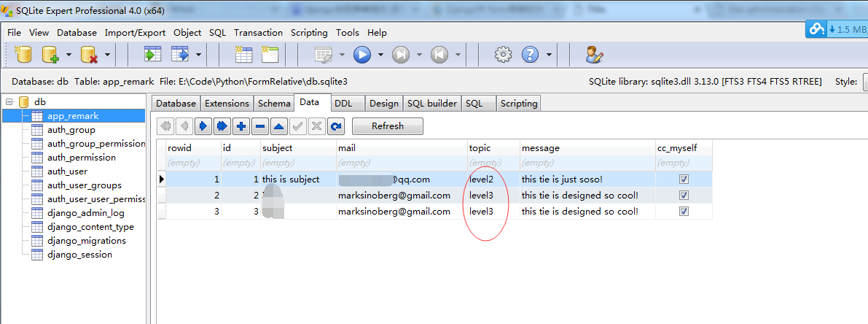Screen dimensions: 868x324
Task: Open the Transaction menu
Action: 258,33
